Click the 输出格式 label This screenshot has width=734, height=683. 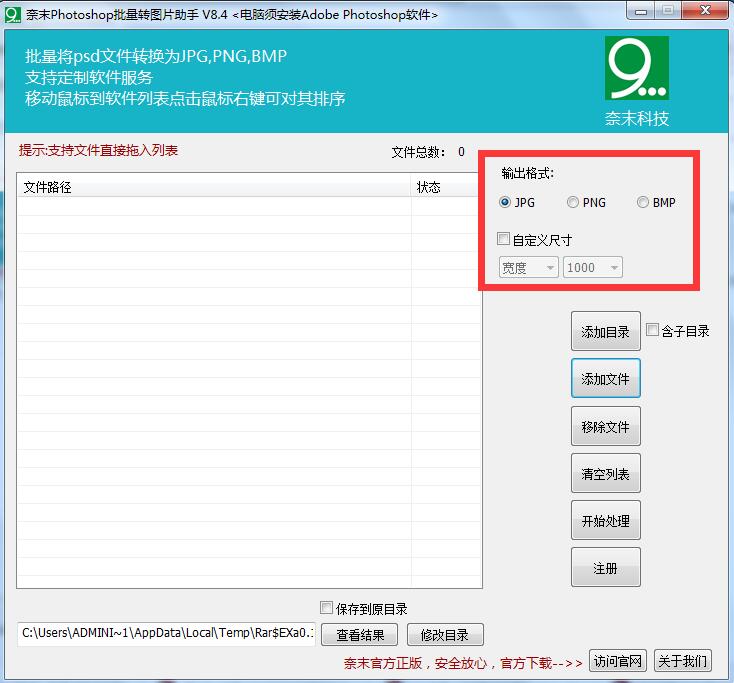click(x=528, y=173)
